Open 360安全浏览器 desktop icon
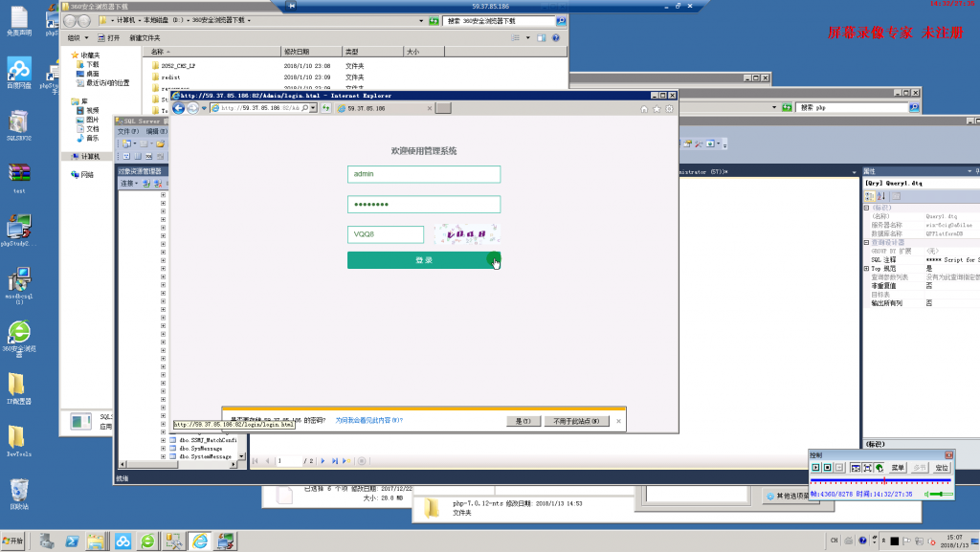The height and width of the screenshot is (552, 980). 18,333
